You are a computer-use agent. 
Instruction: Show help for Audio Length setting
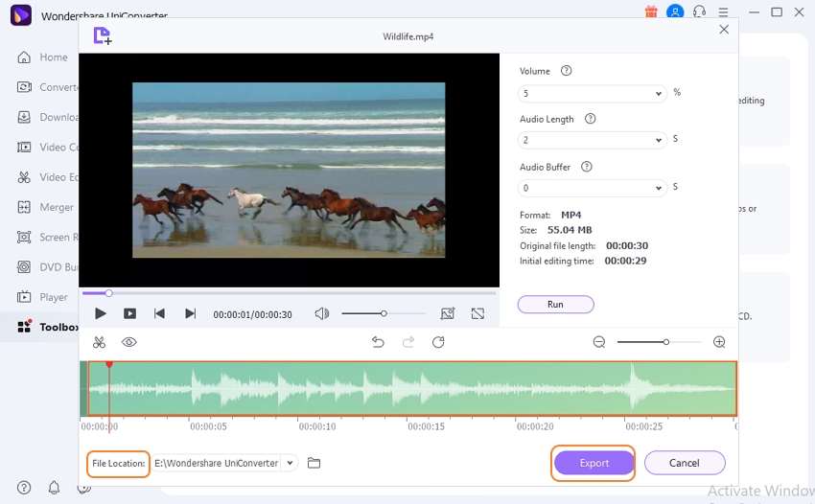pyautogui.click(x=590, y=119)
